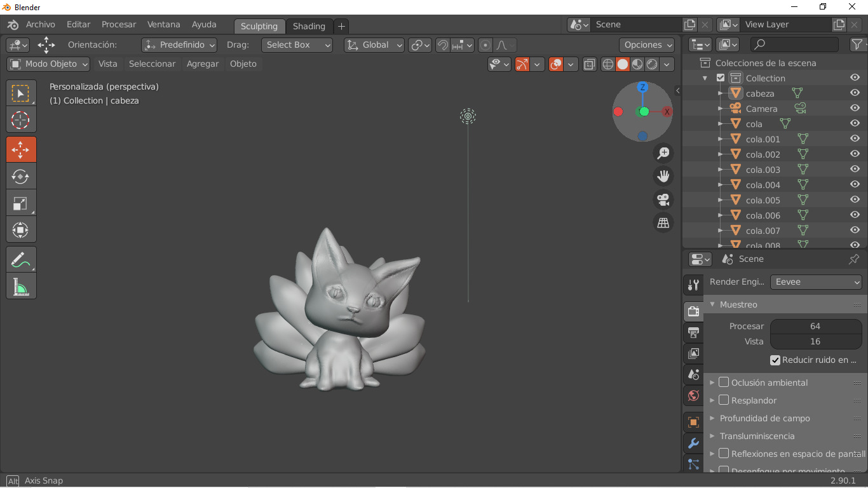Activate the Move tool
Screen dimensions: 868x488
21,150
